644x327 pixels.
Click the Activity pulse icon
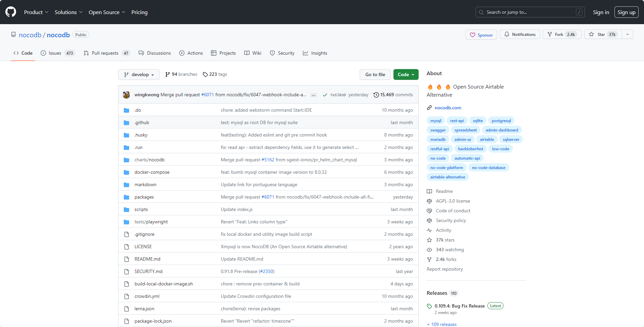pos(429,230)
